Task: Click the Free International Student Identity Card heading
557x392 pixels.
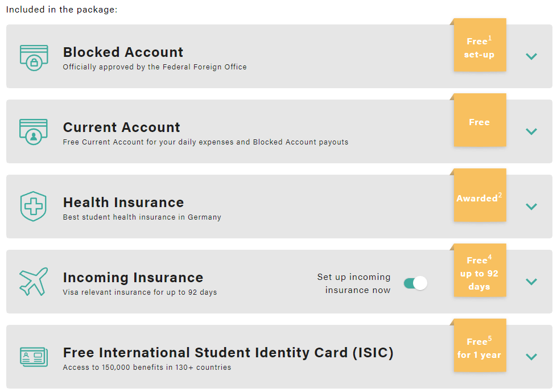Action: tap(228, 353)
